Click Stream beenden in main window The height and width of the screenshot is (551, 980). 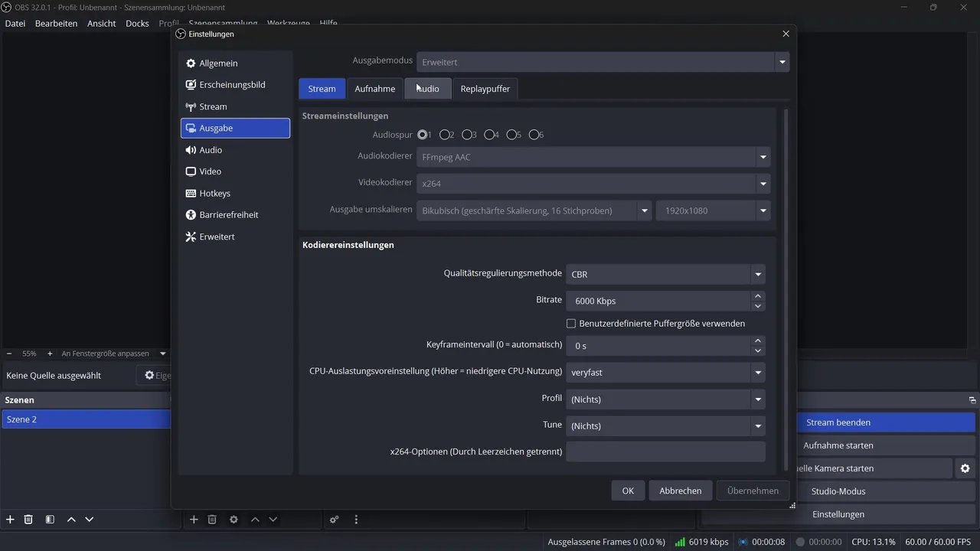[838, 422]
